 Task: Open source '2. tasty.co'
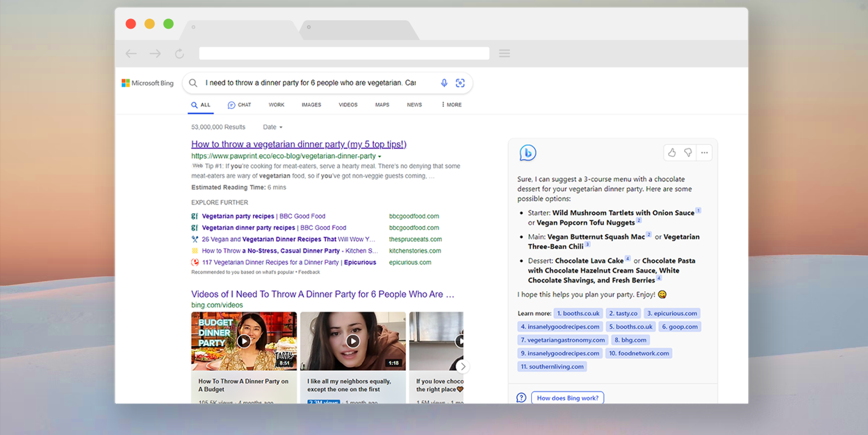623,314
